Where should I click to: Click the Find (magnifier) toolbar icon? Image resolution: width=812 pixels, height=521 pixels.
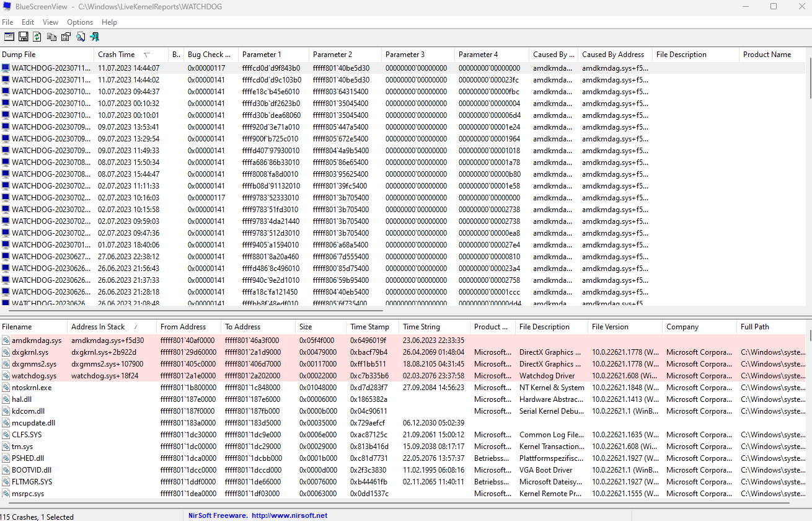point(81,37)
